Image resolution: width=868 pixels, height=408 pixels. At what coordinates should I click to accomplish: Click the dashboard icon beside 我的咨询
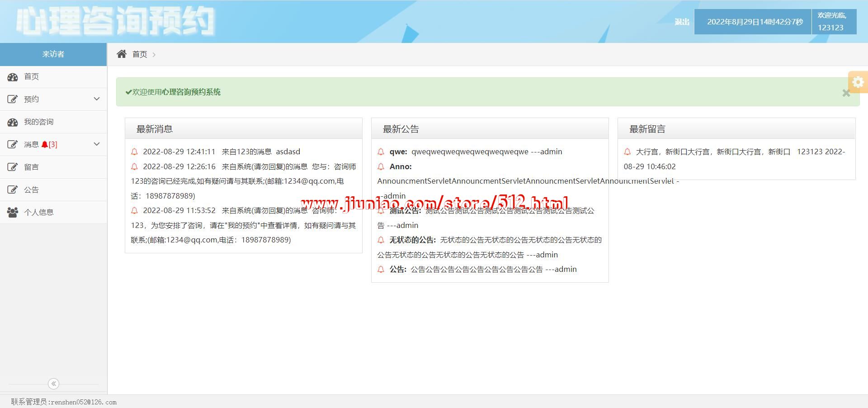pos(13,122)
